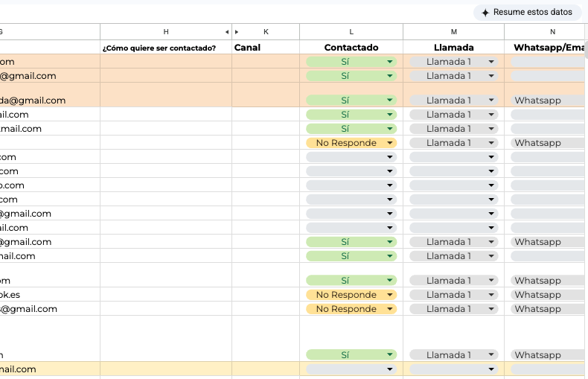Select column L header
Viewport: 588px width, 379px height.
click(351, 32)
